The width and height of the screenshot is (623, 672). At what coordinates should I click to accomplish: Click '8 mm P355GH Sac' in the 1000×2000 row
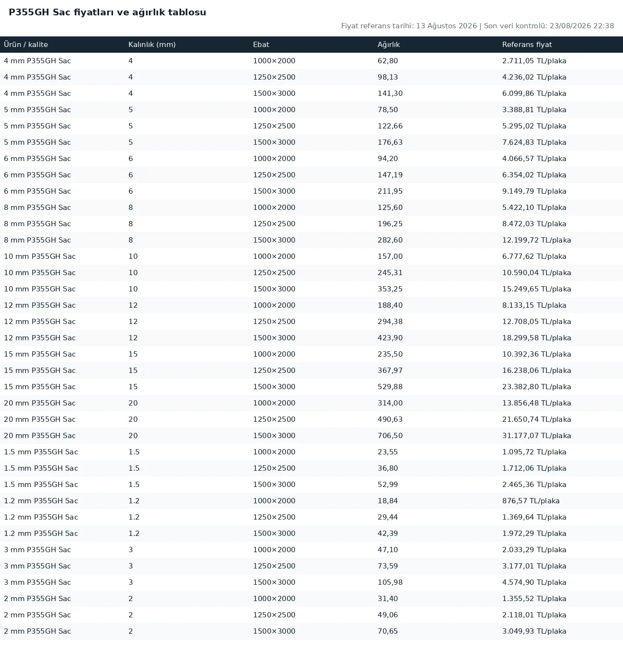(x=37, y=208)
